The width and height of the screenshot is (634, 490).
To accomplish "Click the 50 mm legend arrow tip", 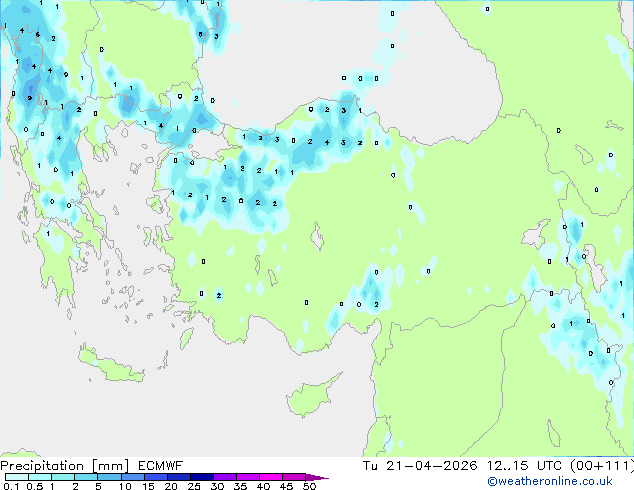I will coord(317,477).
